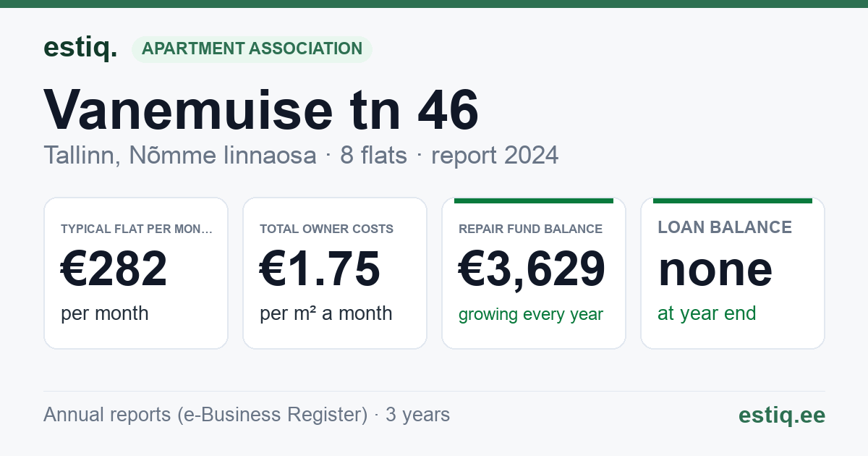Click the LOAN BALANCE label
Viewport: 868px width, 456px height.
(725, 227)
